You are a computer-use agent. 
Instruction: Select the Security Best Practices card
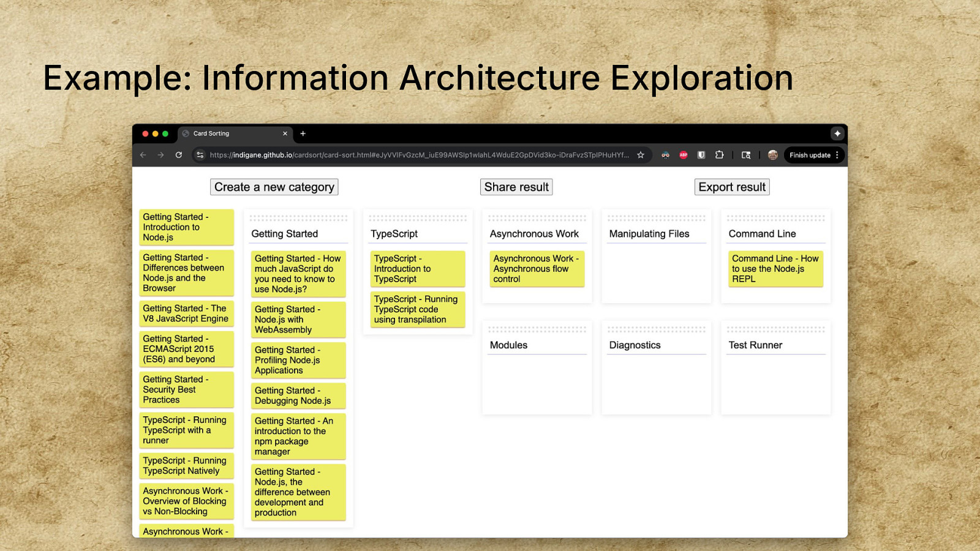point(186,389)
